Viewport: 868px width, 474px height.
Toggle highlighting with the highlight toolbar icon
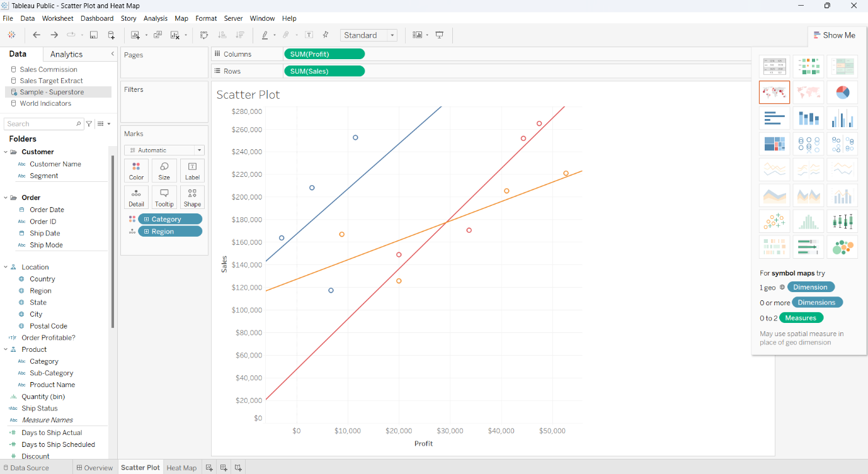tap(266, 35)
